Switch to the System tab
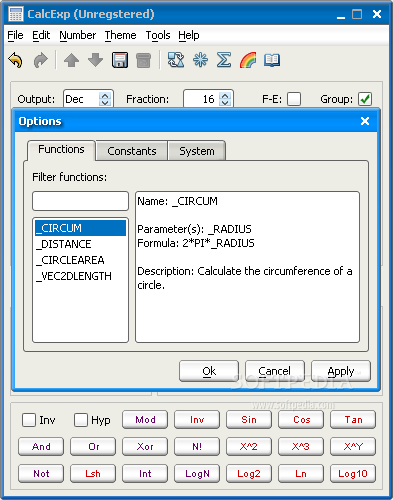 coord(197,151)
